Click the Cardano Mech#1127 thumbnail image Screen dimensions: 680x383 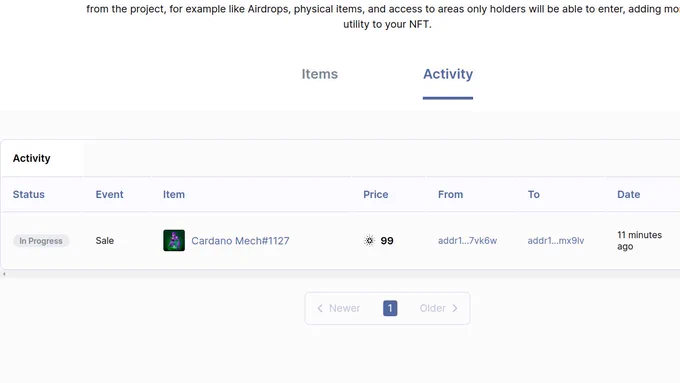[x=174, y=240]
